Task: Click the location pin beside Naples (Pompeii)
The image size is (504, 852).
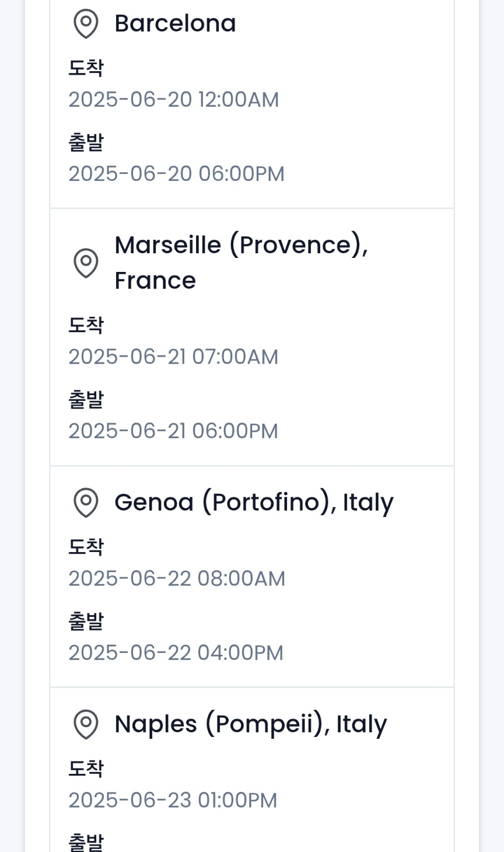Action: point(86,724)
